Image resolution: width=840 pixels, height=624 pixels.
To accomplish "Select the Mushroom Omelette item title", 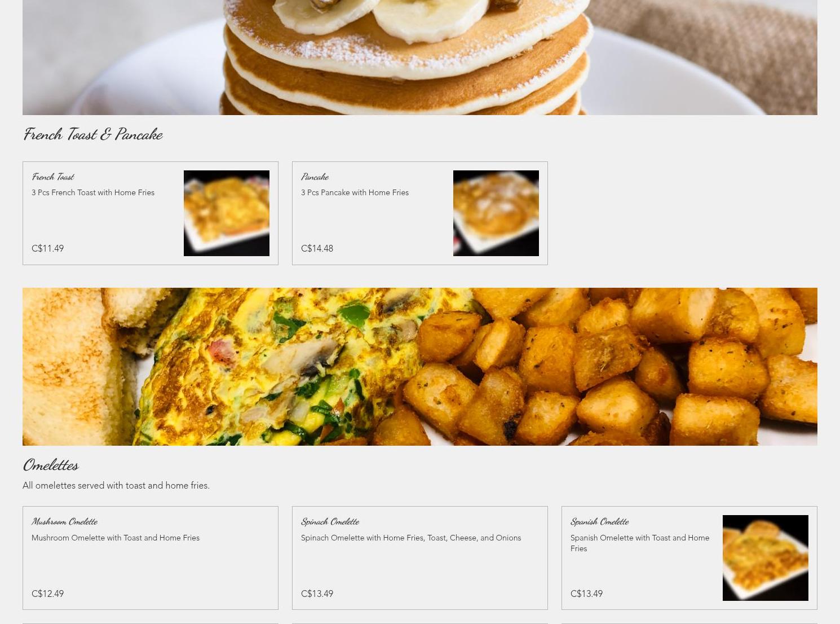I will click(x=64, y=521).
